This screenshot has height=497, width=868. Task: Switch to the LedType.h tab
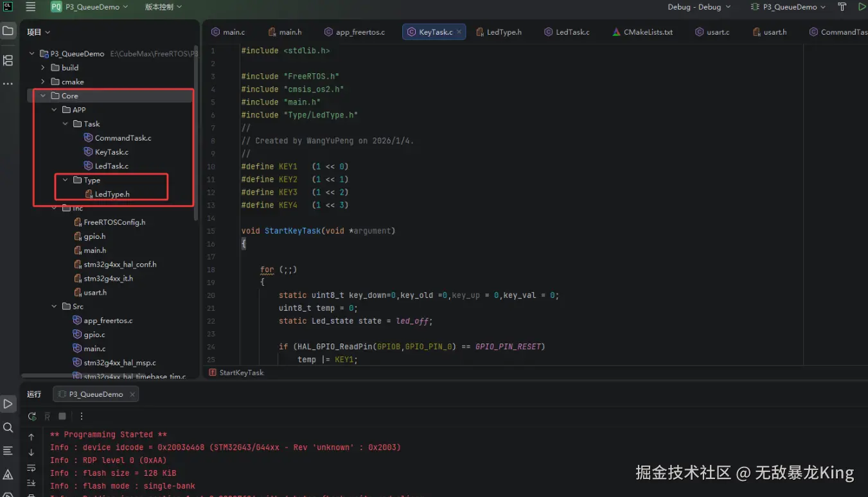tap(499, 32)
